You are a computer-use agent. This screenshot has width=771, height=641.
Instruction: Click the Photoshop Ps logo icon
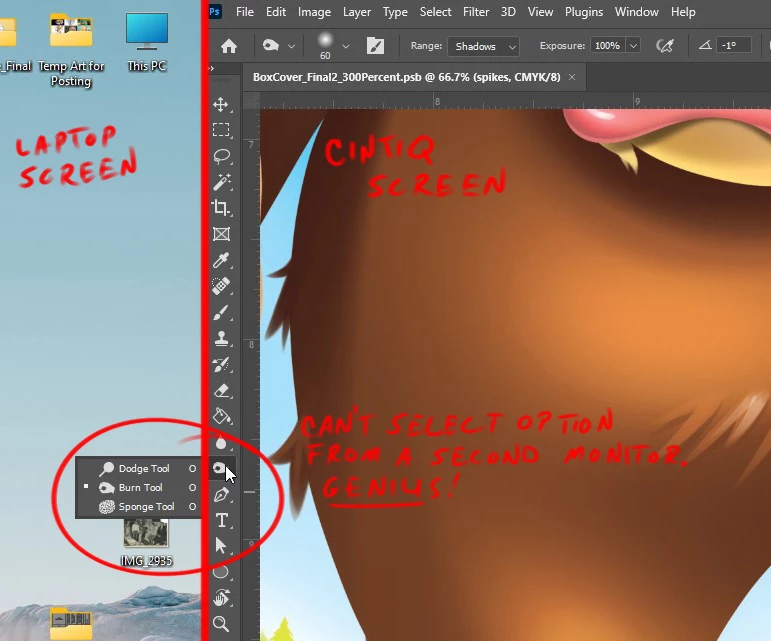tap(215, 11)
